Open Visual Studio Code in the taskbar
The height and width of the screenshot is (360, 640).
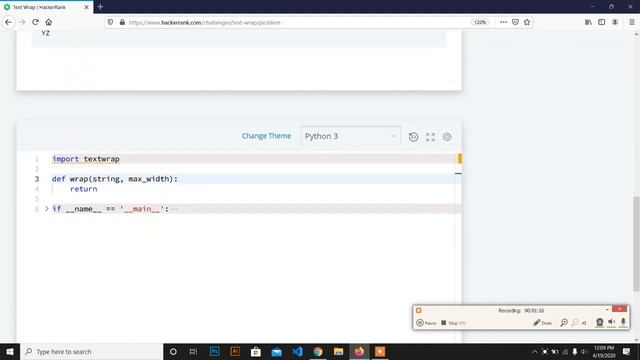297,351
